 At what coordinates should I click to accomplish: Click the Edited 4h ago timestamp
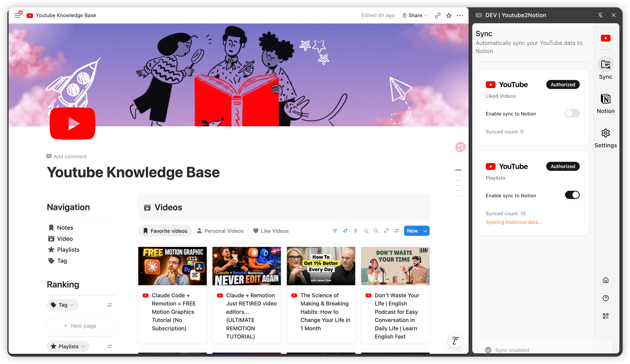378,16
